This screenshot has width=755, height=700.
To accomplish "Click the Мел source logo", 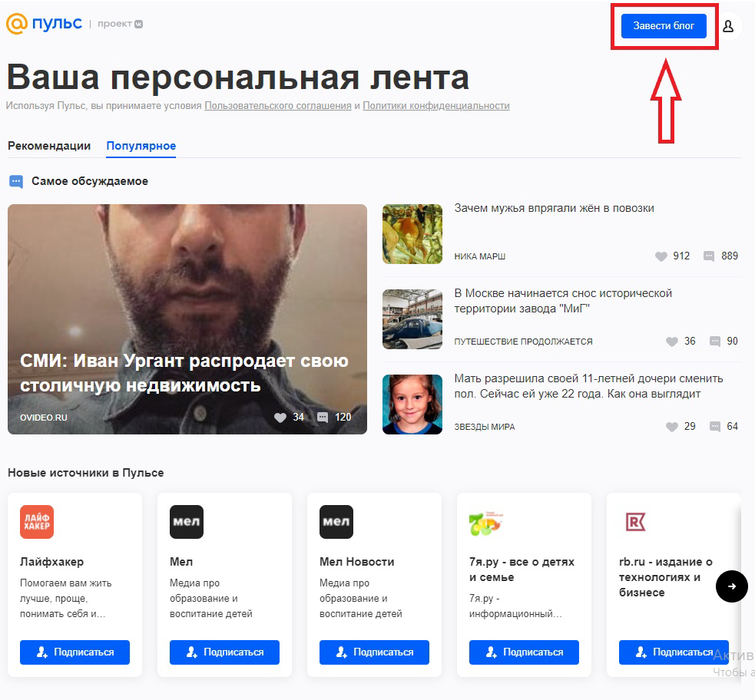I will click(x=187, y=522).
